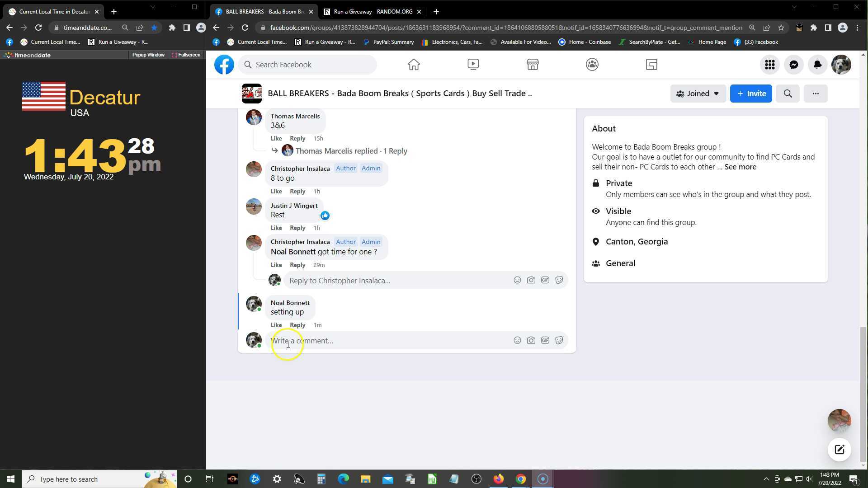Expand the Joined dropdown

698,94
